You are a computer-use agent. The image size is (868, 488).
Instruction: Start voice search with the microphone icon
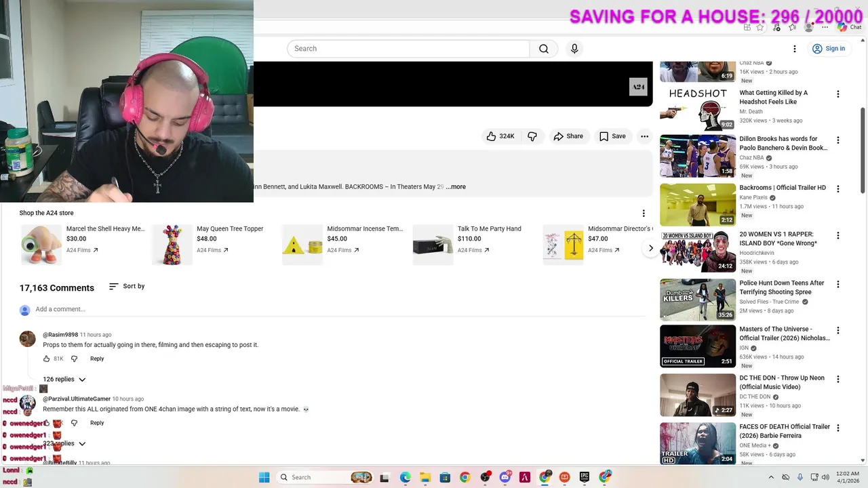tap(574, 49)
